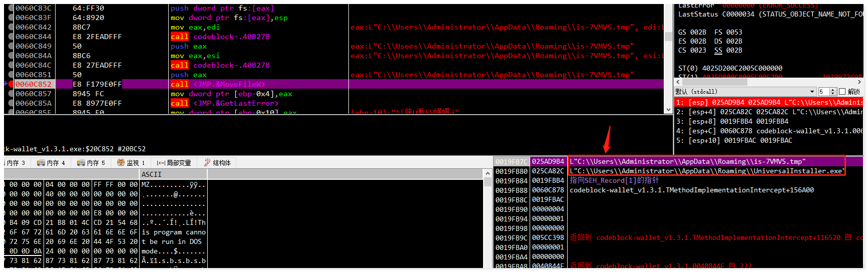
Task: Check the 解锁 checkbox
Action: click(842, 92)
